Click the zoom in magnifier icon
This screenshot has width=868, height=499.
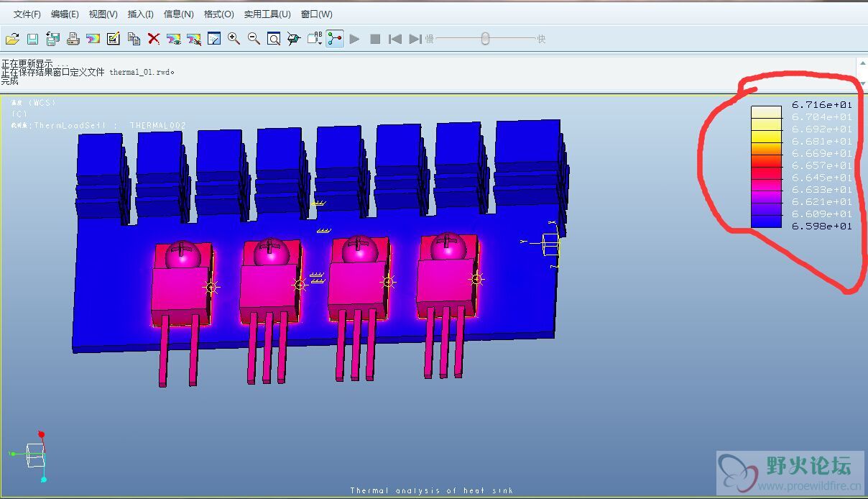[x=234, y=39]
